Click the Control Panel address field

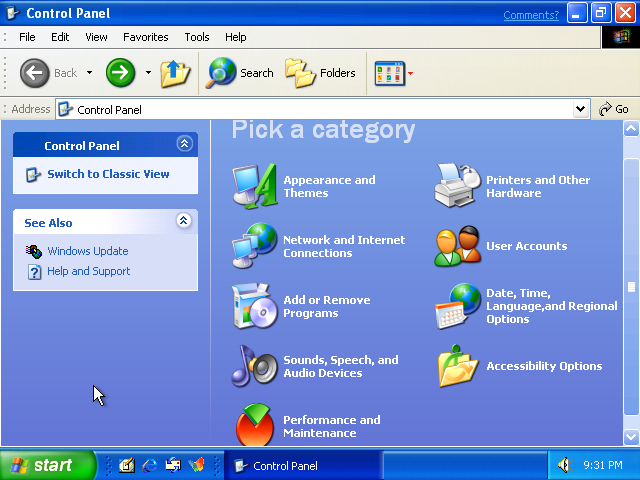(322, 109)
